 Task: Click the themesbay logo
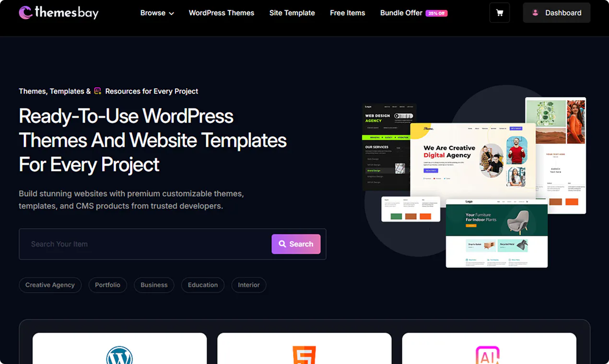tap(59, 12)
